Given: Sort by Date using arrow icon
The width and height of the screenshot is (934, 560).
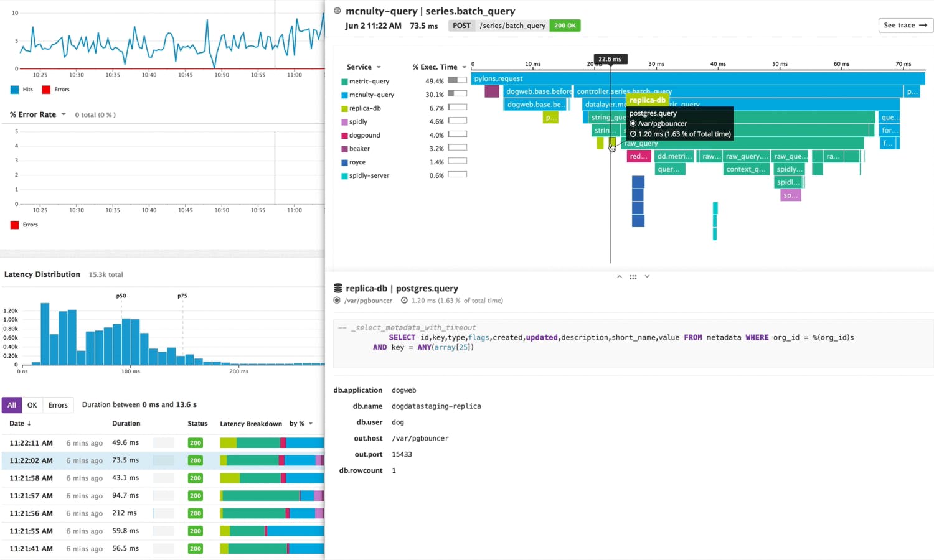Looking at the screenshot, I should tap(29, 423).
